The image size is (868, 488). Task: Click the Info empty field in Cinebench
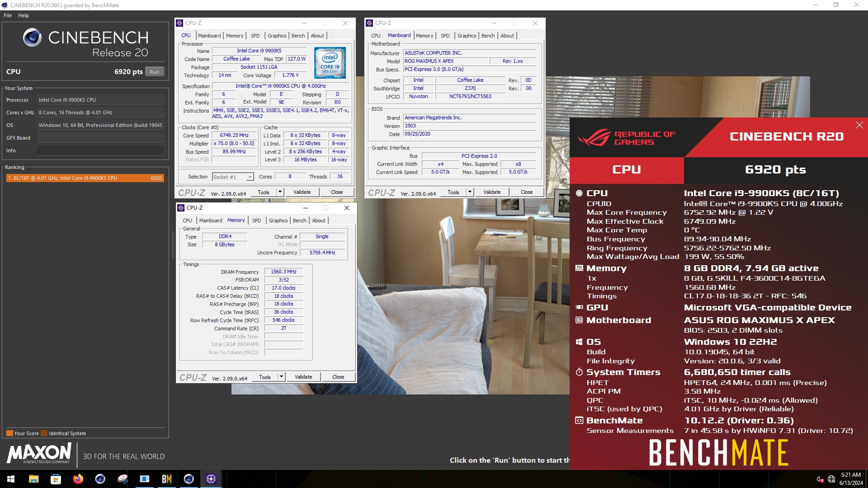(100, 150)
